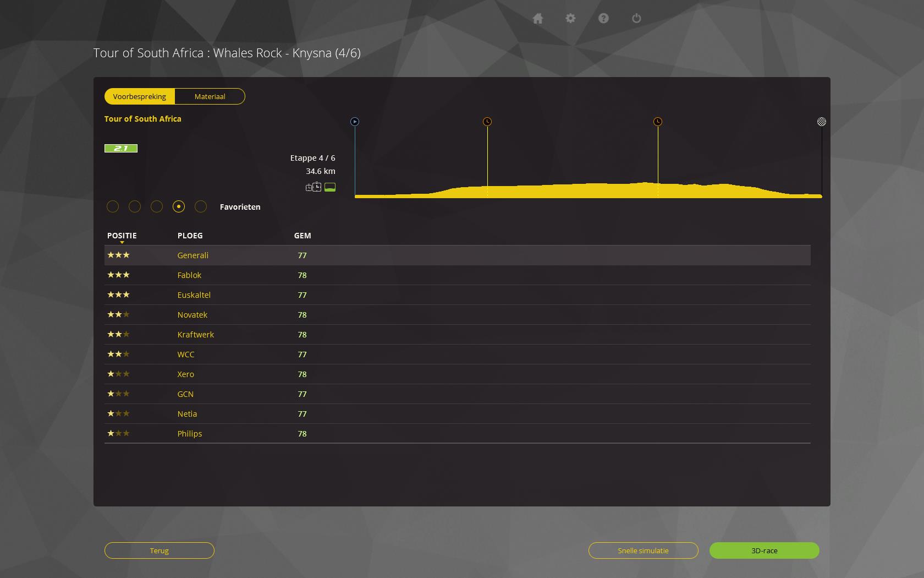Open the Philips team link

coord(190,434)
